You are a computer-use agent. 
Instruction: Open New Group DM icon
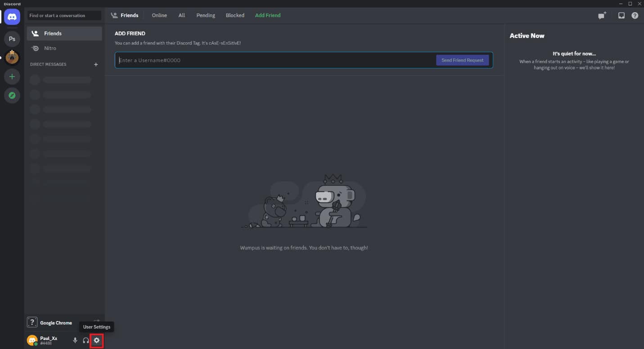tap(602, 15)
